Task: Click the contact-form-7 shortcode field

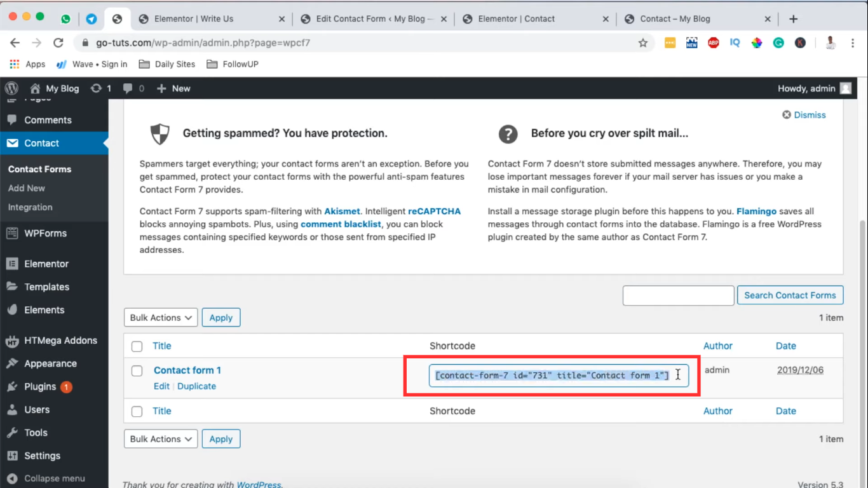Action: pyautogui.click(x=559, y=376)
